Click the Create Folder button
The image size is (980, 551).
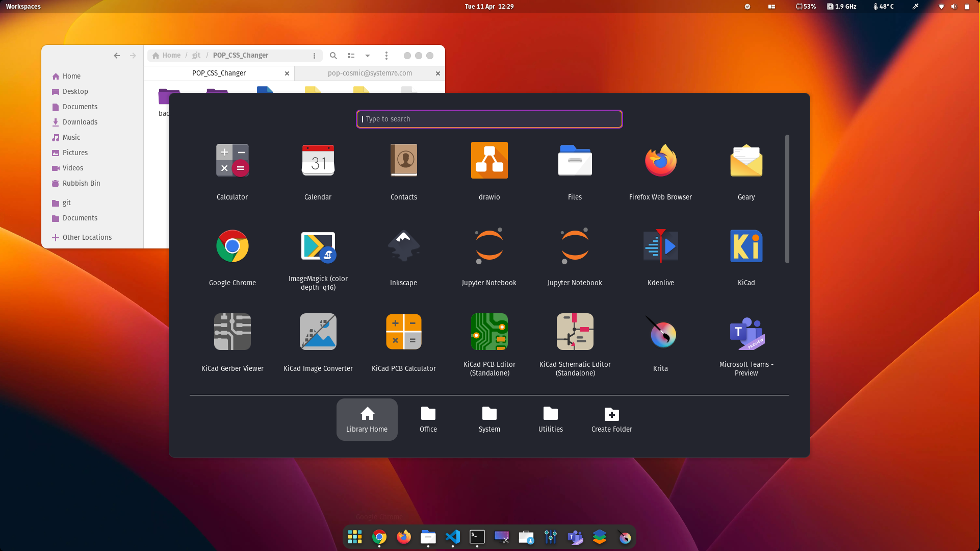(x=611, y=419)
